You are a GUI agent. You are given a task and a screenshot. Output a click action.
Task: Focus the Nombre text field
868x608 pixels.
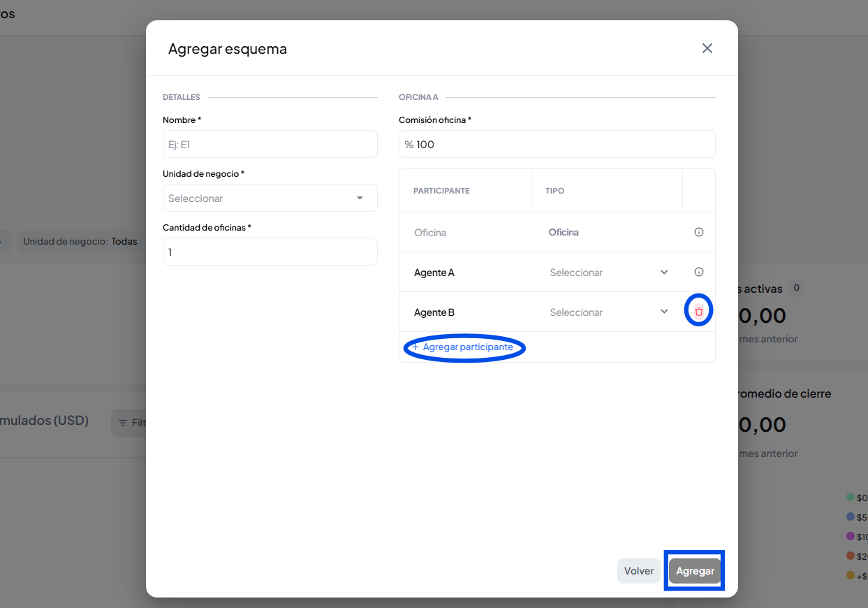point(270,144)
